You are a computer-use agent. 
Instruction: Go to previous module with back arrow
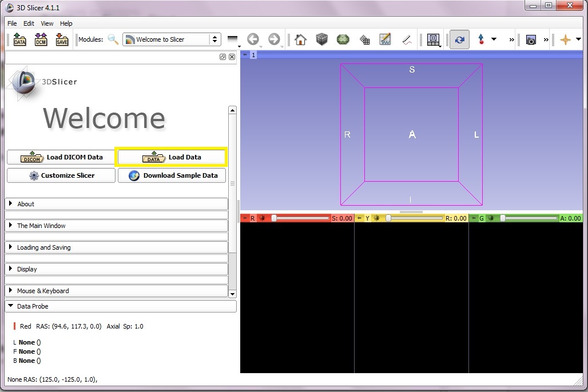[x=253, y=39]
